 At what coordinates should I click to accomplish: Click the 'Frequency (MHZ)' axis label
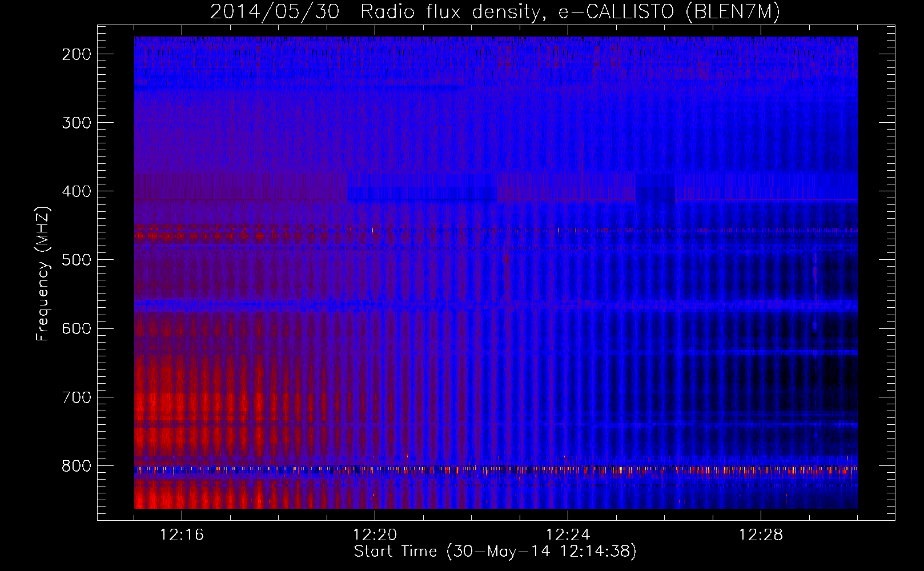tap(43, 274)
